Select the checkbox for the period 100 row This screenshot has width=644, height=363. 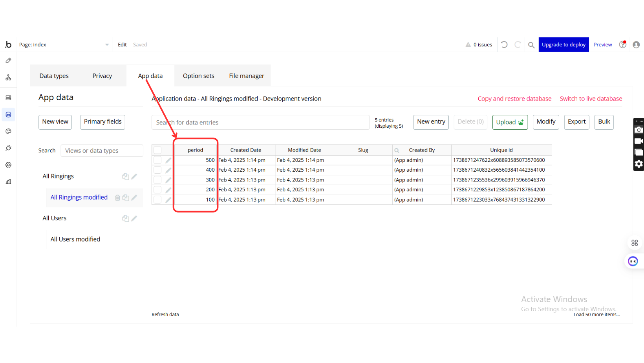coord(157,200)
